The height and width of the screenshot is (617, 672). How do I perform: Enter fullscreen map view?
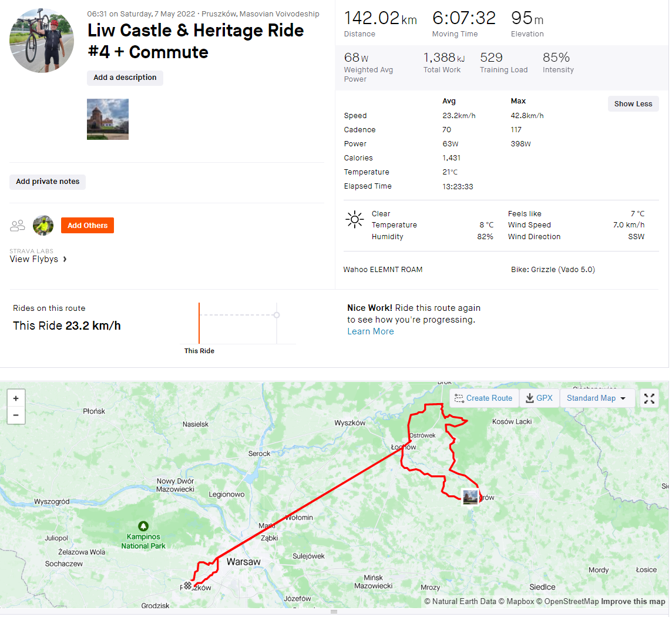[649, 398]
